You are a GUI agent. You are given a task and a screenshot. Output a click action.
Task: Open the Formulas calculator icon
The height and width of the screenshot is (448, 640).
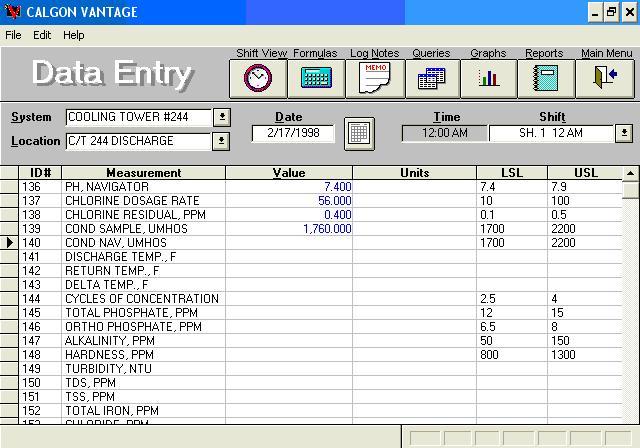[x=316, y=79]
